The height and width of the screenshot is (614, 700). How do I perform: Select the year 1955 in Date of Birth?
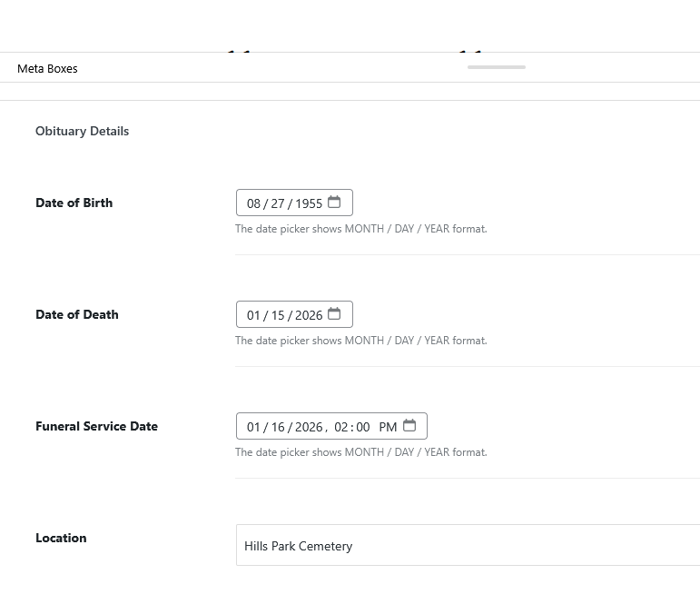[309, 203]
